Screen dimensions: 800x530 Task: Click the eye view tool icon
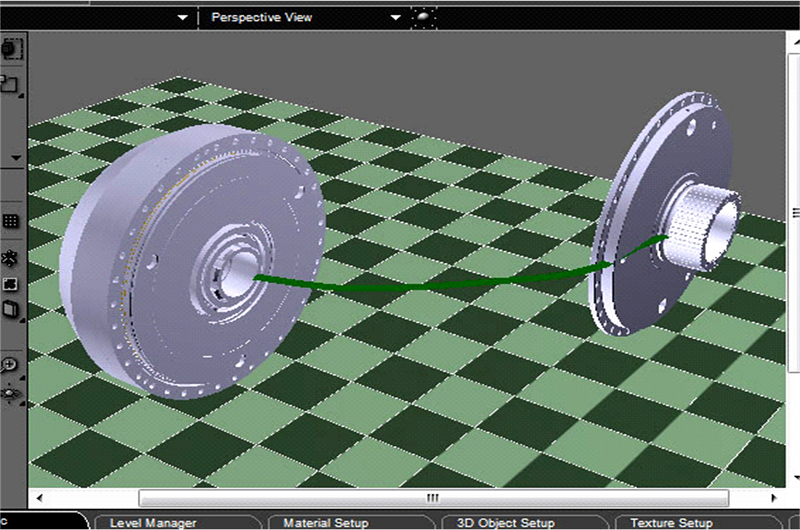[12, 394]
